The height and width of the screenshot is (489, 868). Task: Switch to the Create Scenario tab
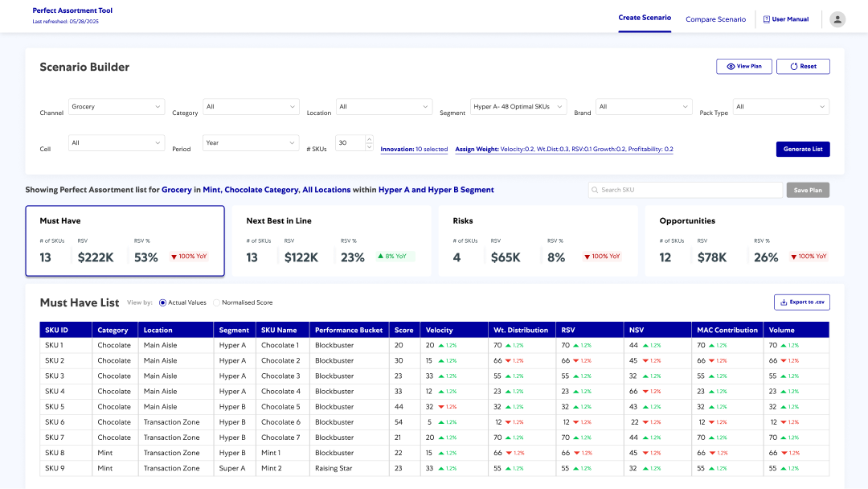645,18
